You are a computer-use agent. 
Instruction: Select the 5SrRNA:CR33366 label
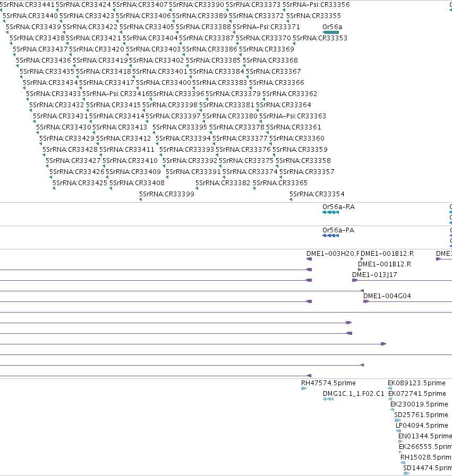[276, 83]
